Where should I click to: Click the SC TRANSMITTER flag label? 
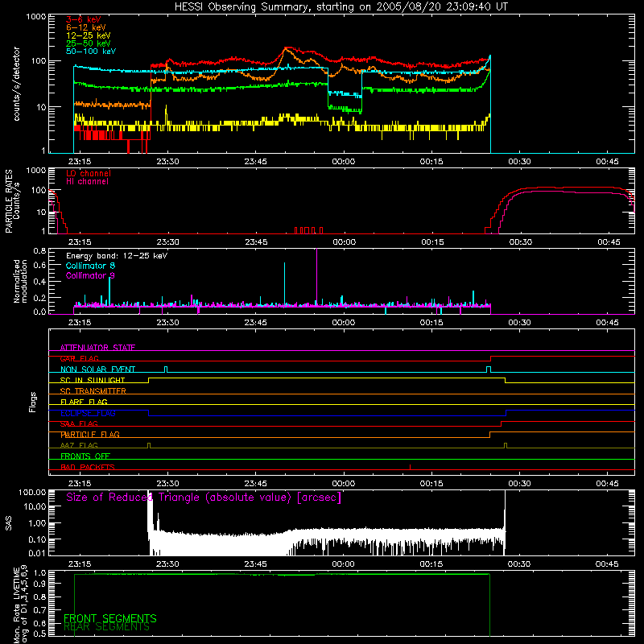(93, 391)
